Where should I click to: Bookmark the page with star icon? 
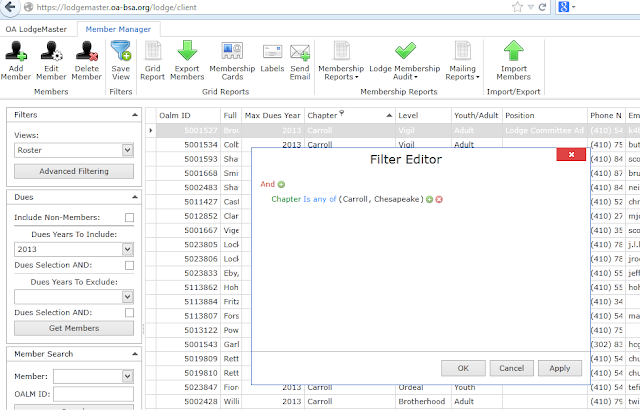click(x=517, y=7)
